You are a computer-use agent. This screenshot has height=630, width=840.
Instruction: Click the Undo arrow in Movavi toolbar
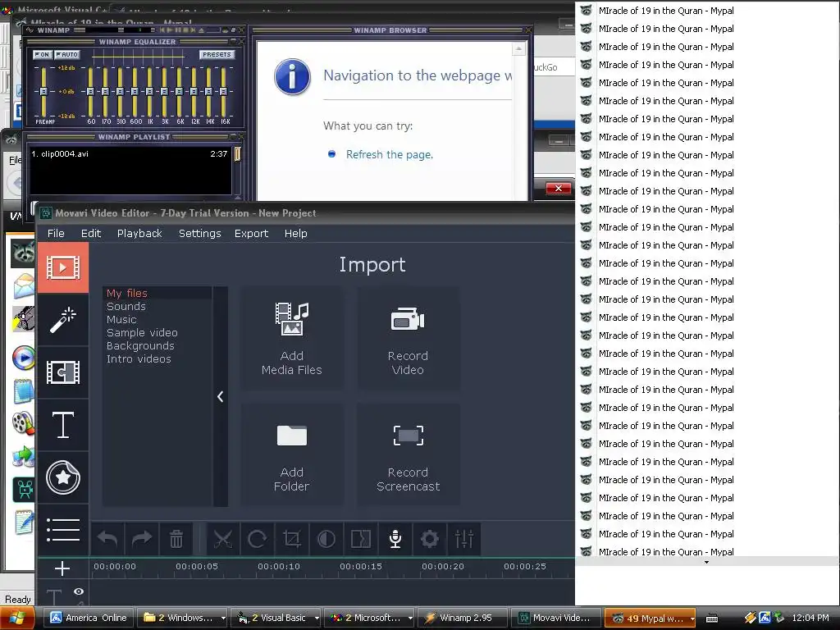click(107, 539)
